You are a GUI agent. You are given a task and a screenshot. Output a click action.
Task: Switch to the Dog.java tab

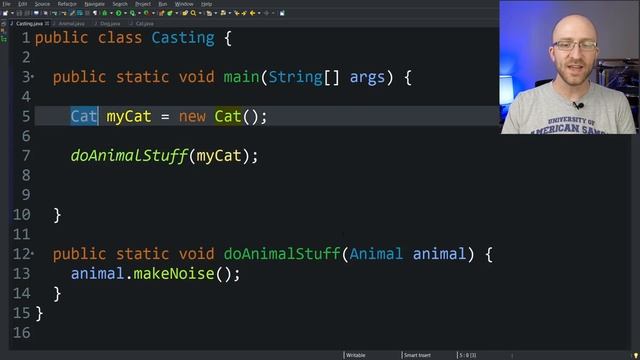click(109, 24)
